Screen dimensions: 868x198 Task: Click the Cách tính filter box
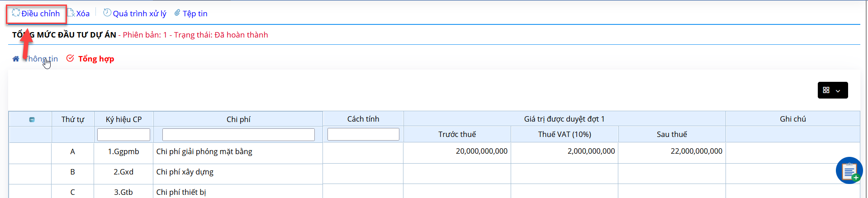[x=363, y=134]
